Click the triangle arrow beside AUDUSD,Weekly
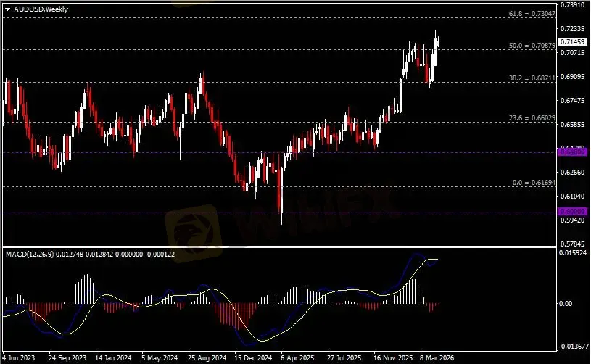This screenshot has height=364, width=591. tap(7, 8)
